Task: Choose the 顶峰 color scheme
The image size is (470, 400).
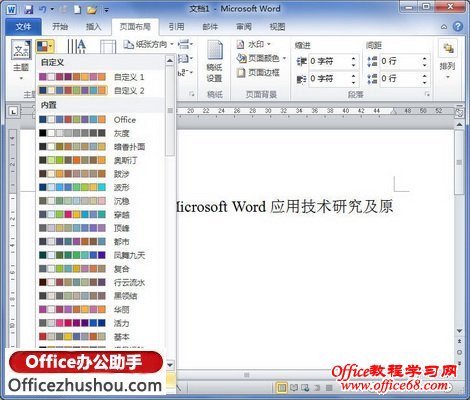Action: 101,228
